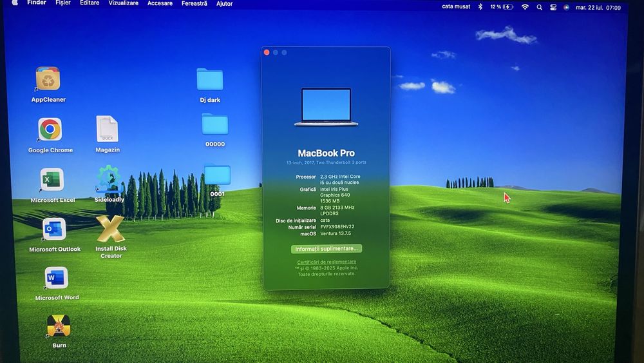Click the cata musat user menu
The height and width of the screenshot is (363, 644).
point(456,6)
